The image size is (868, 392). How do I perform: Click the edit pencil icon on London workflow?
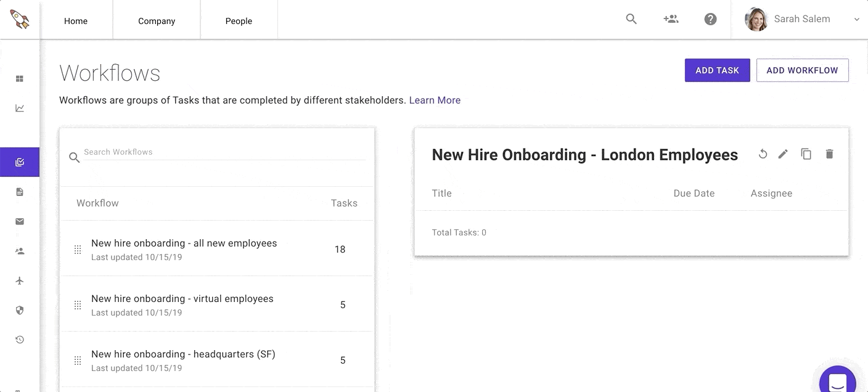(783, 154)
